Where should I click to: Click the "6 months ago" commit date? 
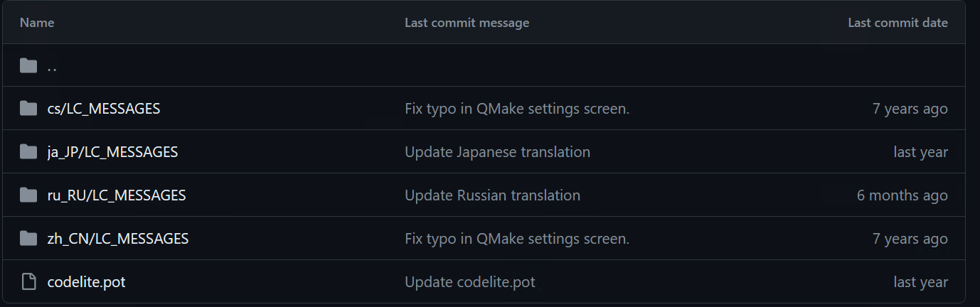pos(902,195)
